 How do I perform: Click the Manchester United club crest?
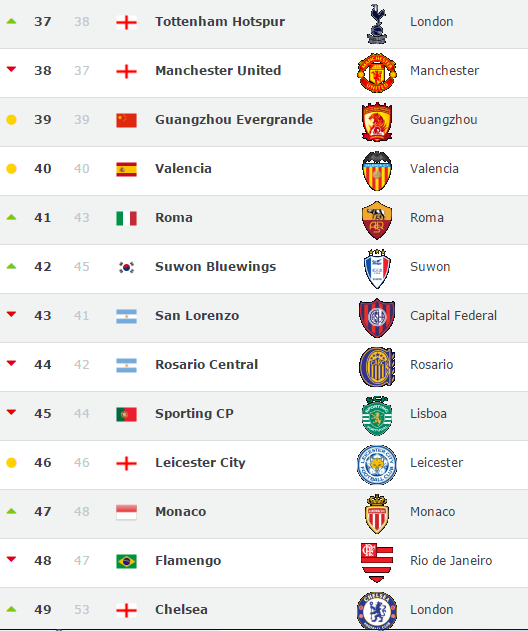(x=377, y=73)
